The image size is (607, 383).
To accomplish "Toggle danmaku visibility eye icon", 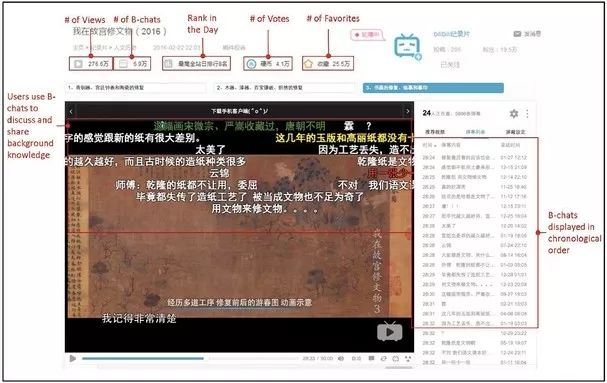I will [341, 359].
